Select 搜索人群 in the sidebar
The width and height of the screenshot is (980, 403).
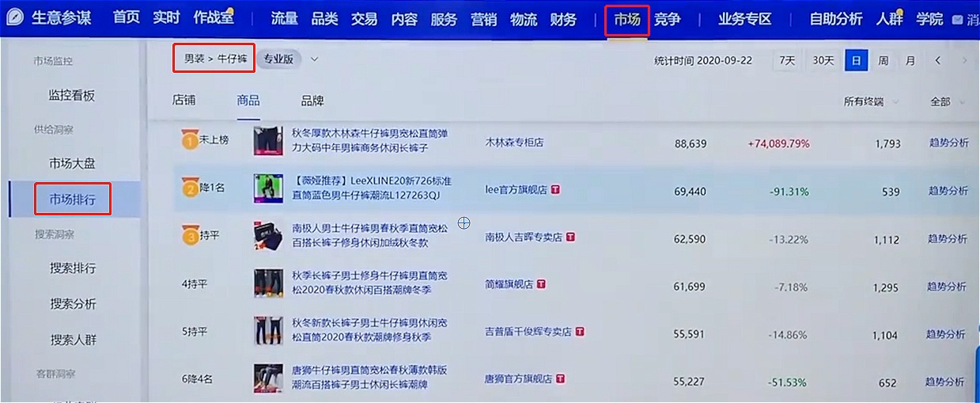[x=73, y=339]
